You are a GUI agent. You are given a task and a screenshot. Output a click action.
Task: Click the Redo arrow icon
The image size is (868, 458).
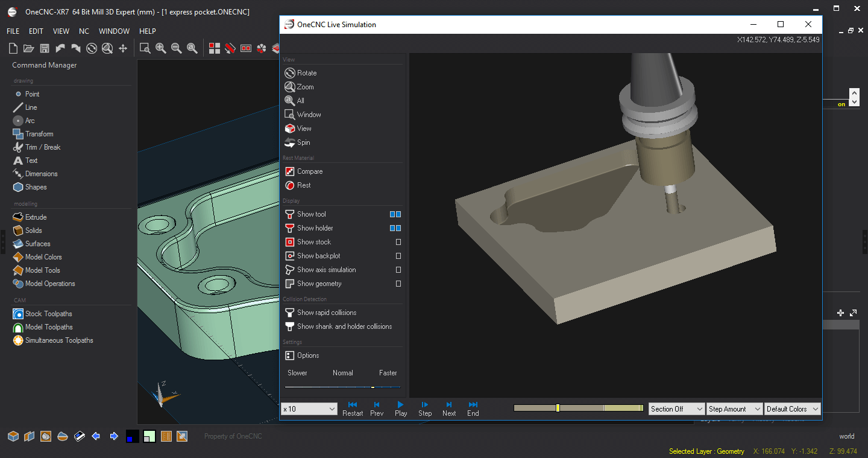75,49
